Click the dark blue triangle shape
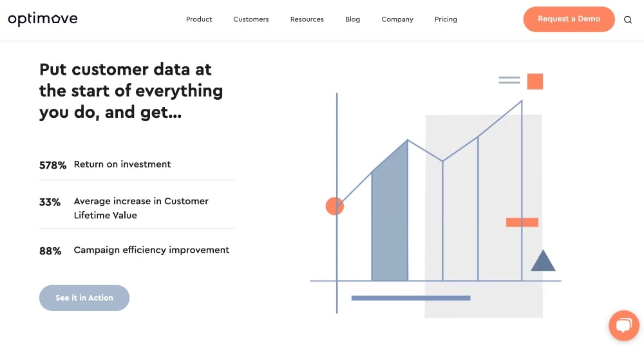This screenshot has width=644, height=347. [x=543, y=261]
